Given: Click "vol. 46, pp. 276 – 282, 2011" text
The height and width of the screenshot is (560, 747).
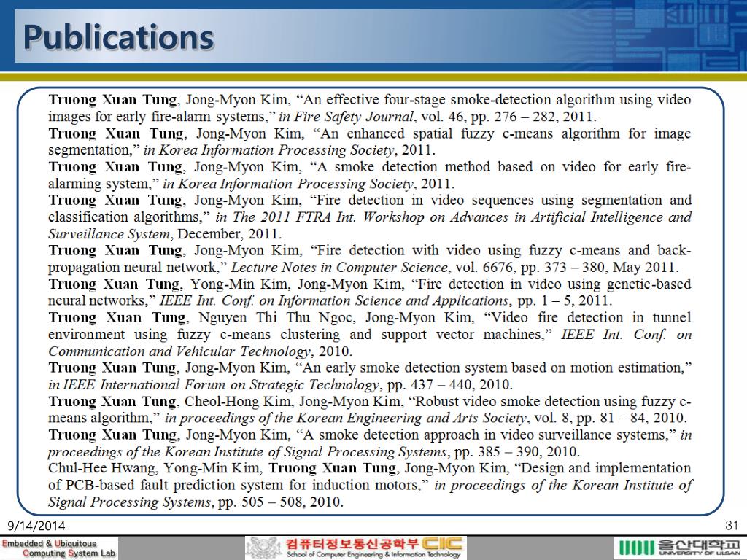Looking at the screenshot, I should [508, 117].
